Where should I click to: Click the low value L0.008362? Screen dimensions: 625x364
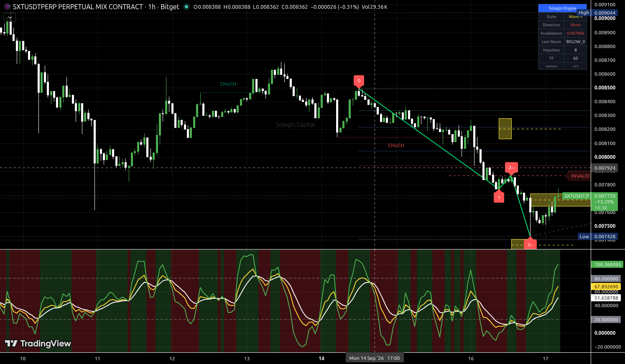[266, 7]
